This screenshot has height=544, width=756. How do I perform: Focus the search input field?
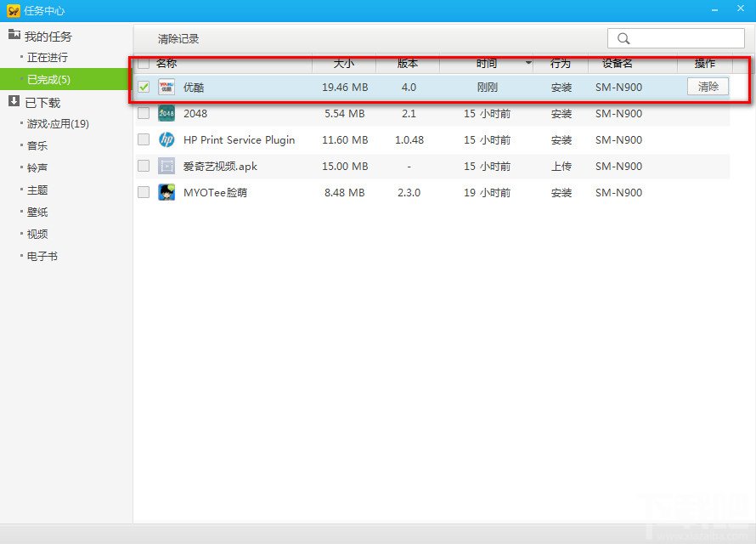coord(676,38)
